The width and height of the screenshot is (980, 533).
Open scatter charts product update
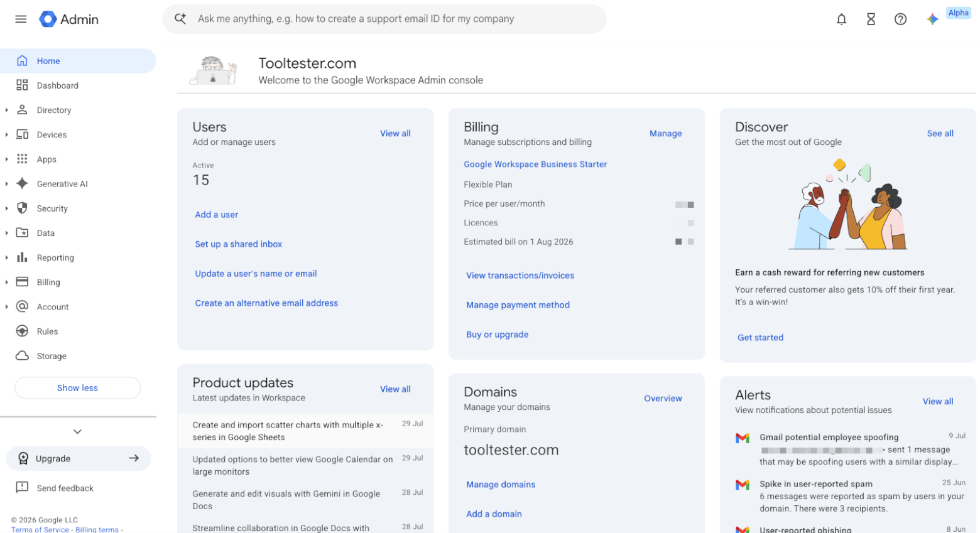tap(305, 431)
